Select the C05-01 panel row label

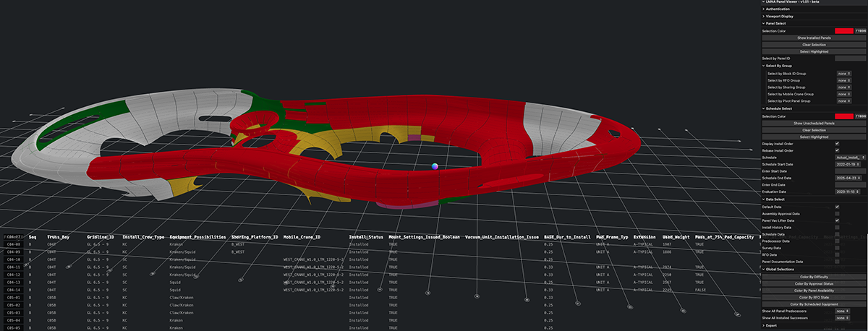click(12, 298)
